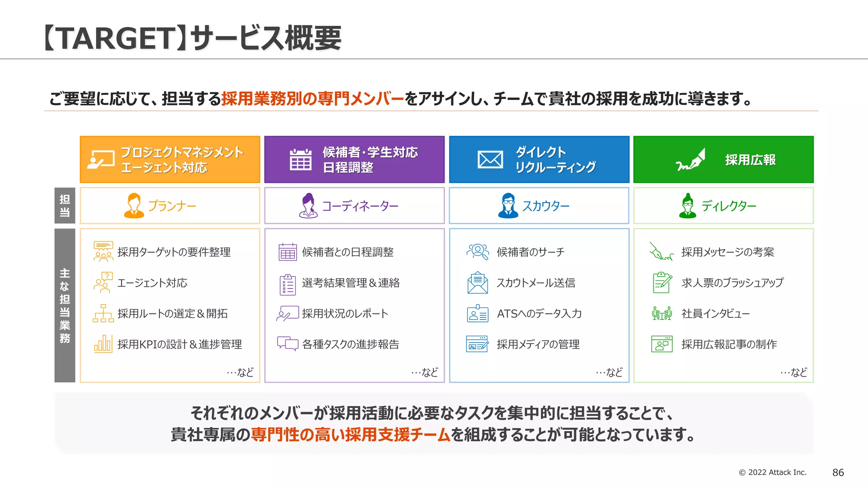Click the text 候補者との日程調整
Viewport: 868px width, 488px height.
click(x=348, y=252)
